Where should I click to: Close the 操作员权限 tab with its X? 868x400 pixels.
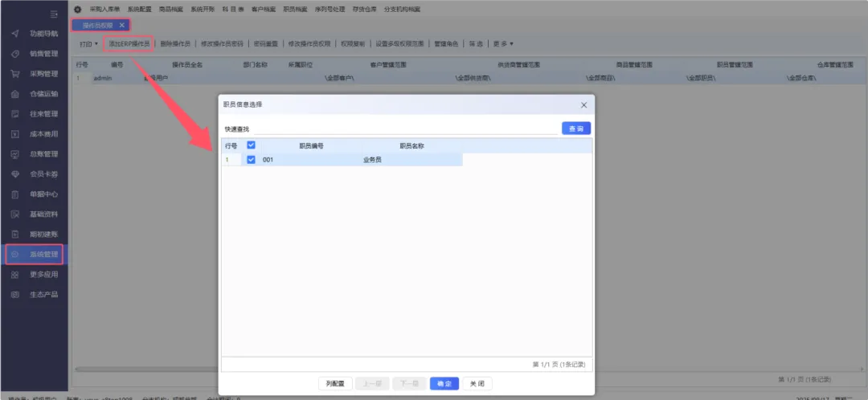pyautogui.click(x=121, y=26)
